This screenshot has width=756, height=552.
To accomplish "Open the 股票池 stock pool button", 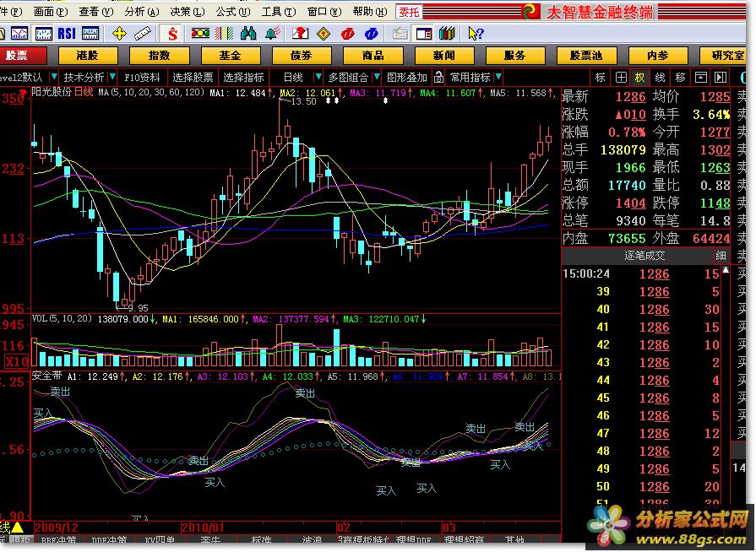I will pos(586,56).
